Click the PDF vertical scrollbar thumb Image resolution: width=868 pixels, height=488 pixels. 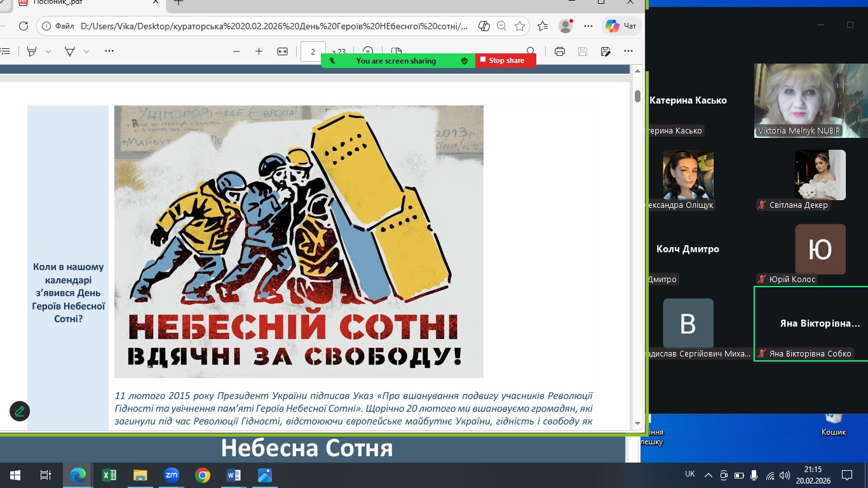pos(637,96)
